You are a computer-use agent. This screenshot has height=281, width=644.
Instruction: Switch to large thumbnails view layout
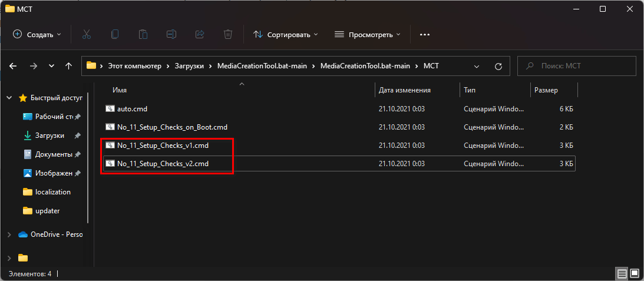[x=634, y=274]
